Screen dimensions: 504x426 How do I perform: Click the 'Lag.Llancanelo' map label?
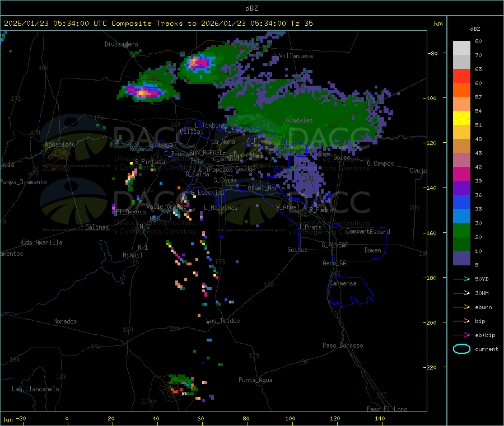(35, 389)
